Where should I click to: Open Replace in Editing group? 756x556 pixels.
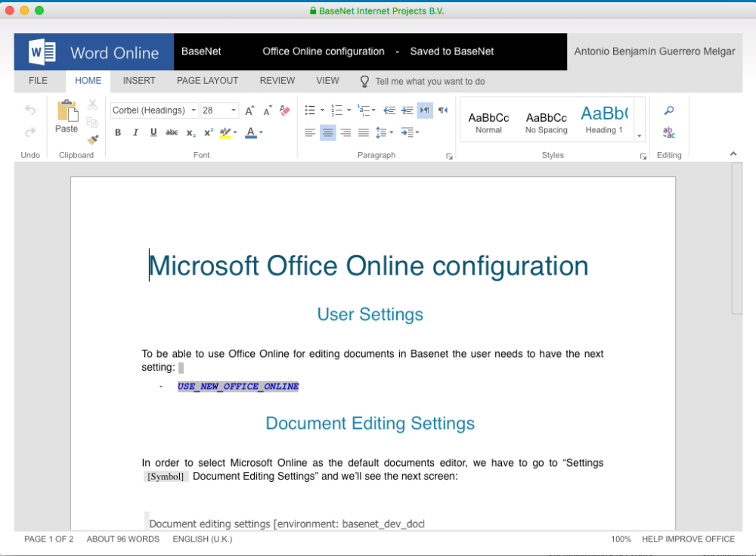coord(669,132)
